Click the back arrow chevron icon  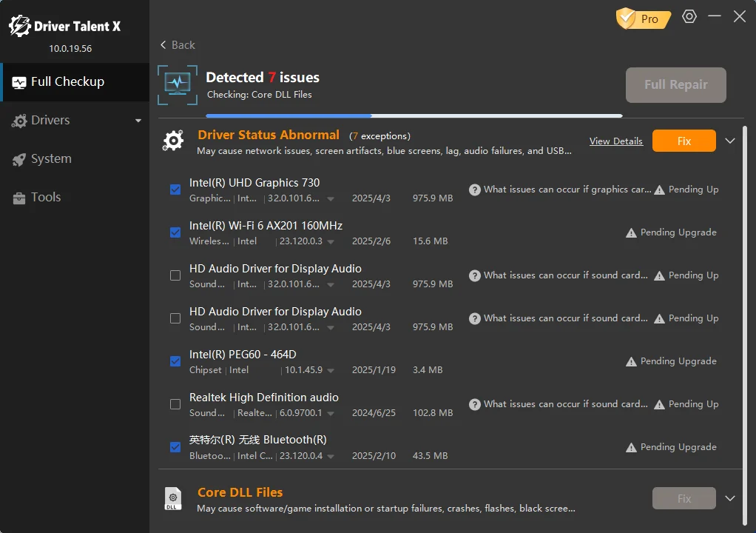(x=163, y=45)
